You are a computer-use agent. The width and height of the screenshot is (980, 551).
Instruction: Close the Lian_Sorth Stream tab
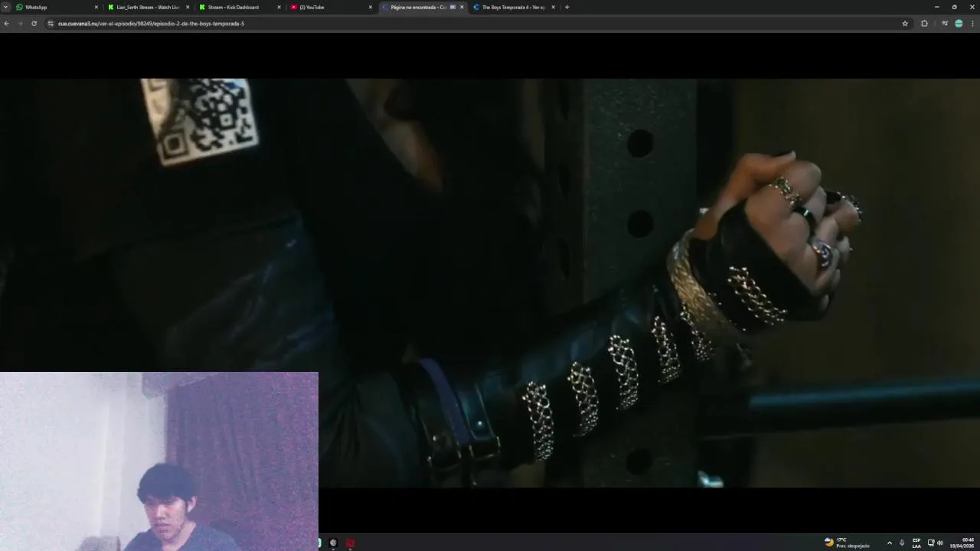click(x=188, y=7)
